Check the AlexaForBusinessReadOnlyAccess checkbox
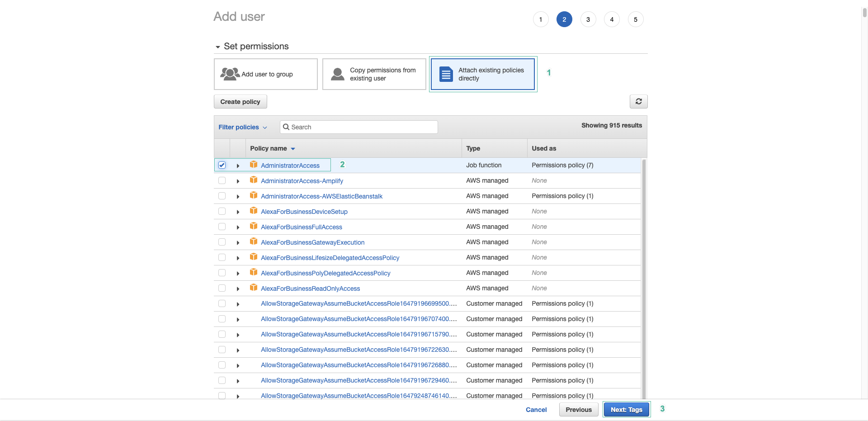Image resolution: width=868 pixels, height=421 pixels. tap(222, 288)
